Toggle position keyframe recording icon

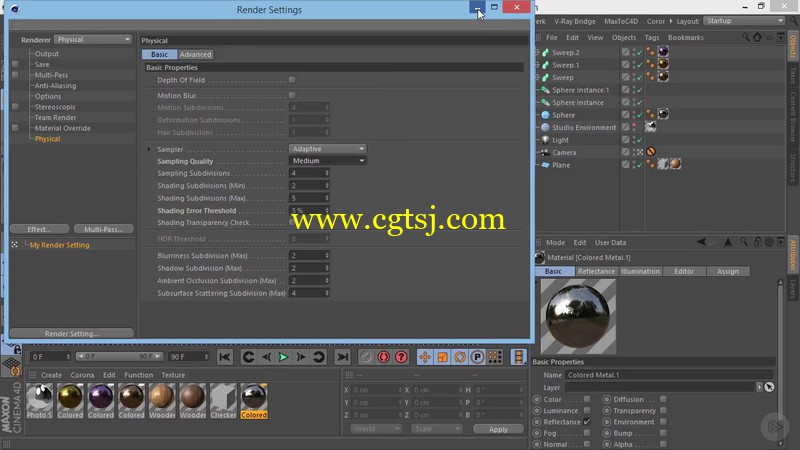coord(424,357)
